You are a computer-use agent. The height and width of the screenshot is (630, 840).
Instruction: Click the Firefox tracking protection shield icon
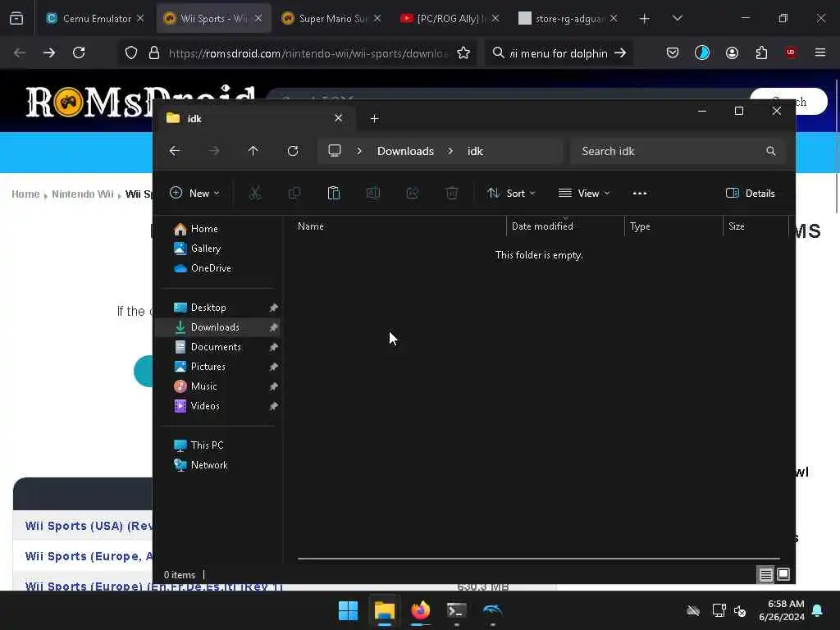pyautogui.click(x=131, y=53)
